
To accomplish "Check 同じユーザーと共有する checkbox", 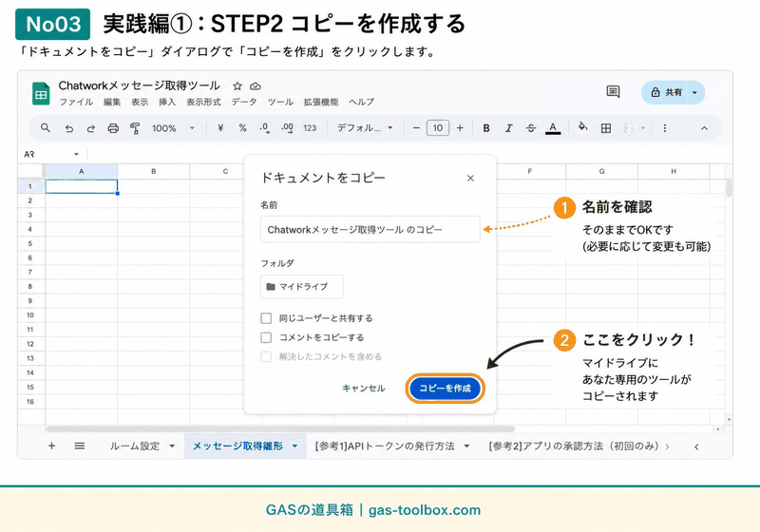I will (x=266, y=318).
